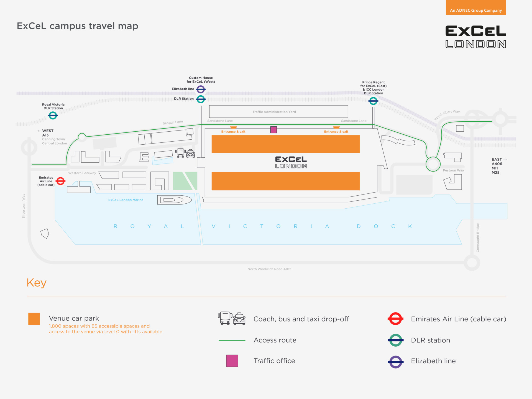
Task: Click the Prince Regent DLR Station roundel
Action: (x=373, y=101)
